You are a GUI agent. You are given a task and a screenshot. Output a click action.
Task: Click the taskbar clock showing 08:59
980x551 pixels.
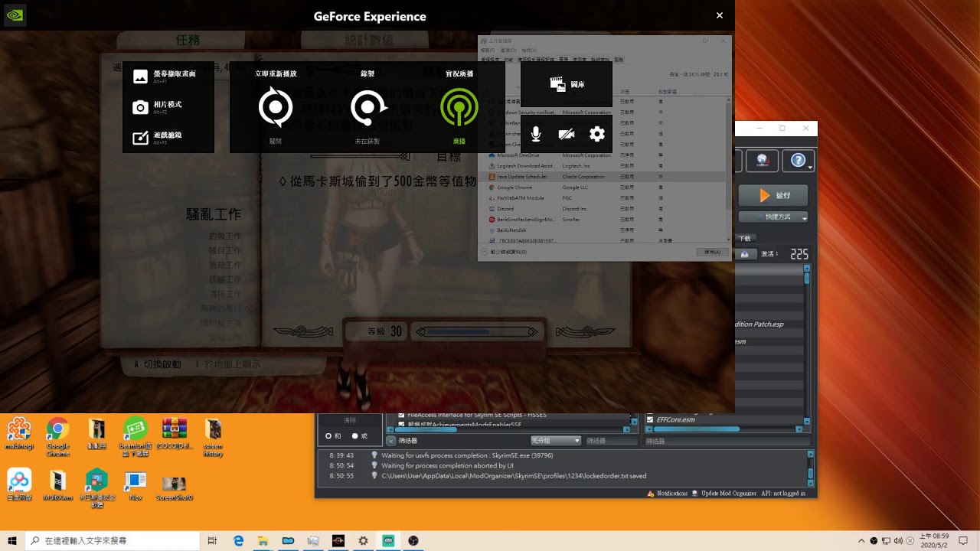point(934,540)
